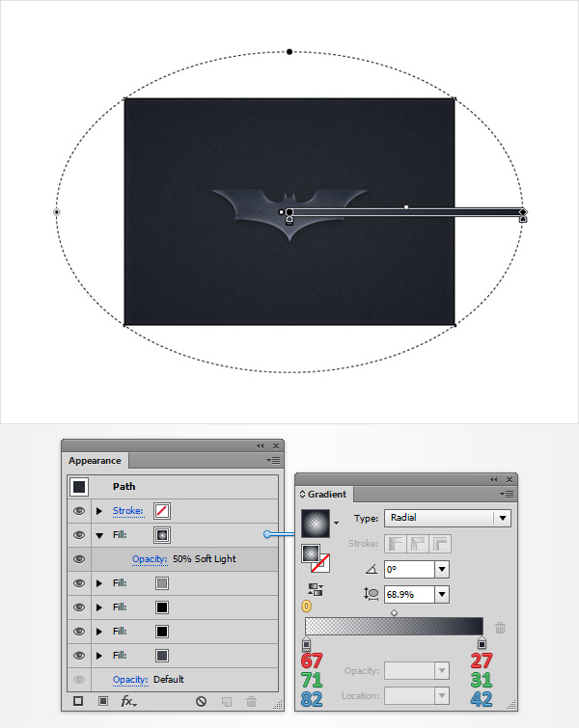
Task: Select second stroke gradient option icon
Action: point(417,544)
